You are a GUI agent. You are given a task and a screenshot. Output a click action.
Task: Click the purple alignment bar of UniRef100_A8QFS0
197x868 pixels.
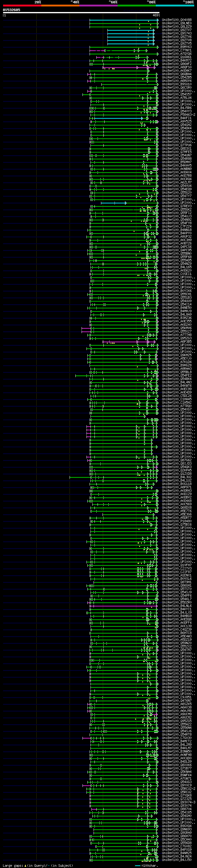[129, 67]
